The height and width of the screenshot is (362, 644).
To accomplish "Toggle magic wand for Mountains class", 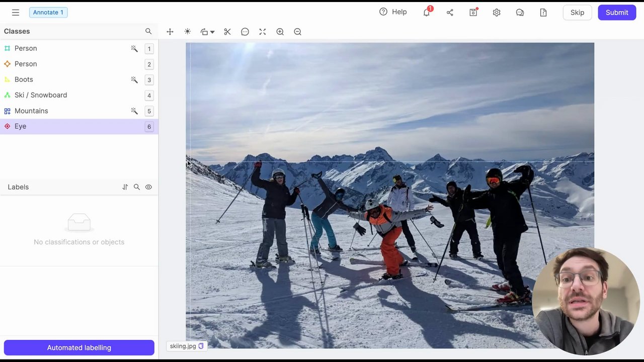I will click(134, 111).
